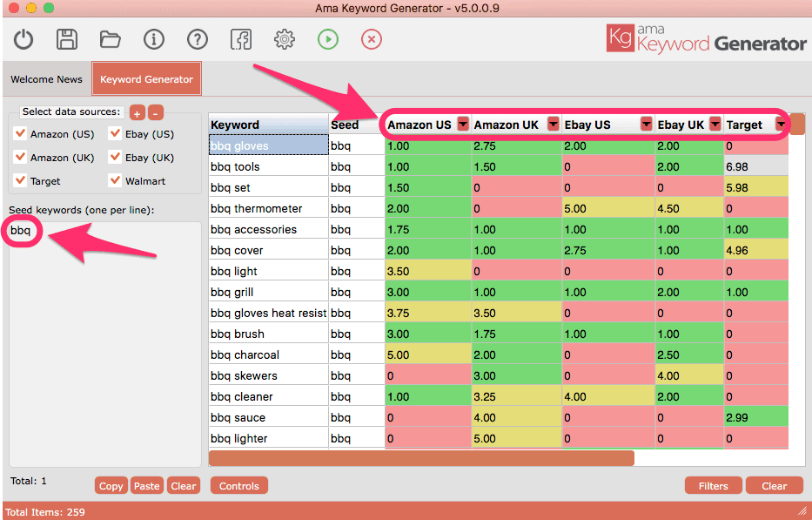Select the 'bbq lighter' keyword cell

pyautogui.click(x=269, y=438)
